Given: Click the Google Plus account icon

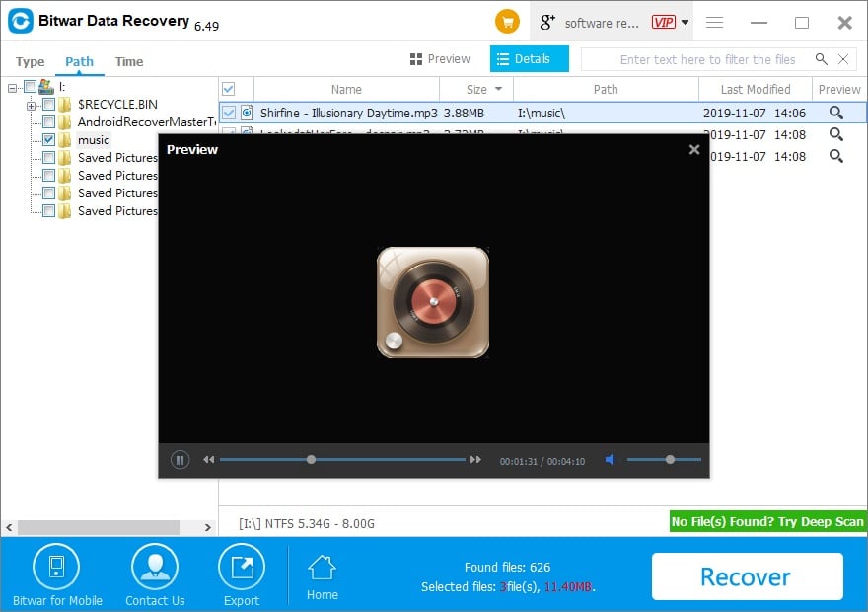Looking at the screenshot, I should click(546, 22).
